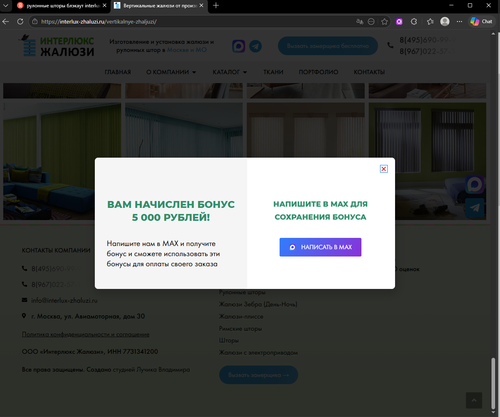Expand the 'О компании' dropdown menu
Screen dimensions: 500x417
171,72
